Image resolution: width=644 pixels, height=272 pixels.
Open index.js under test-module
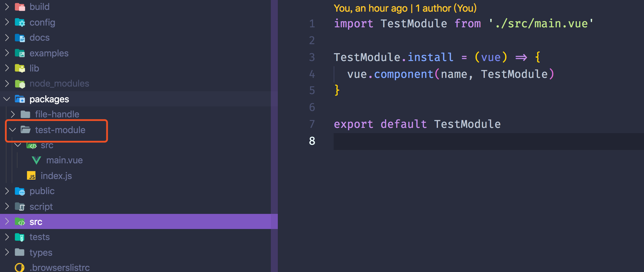coord(56,176)
